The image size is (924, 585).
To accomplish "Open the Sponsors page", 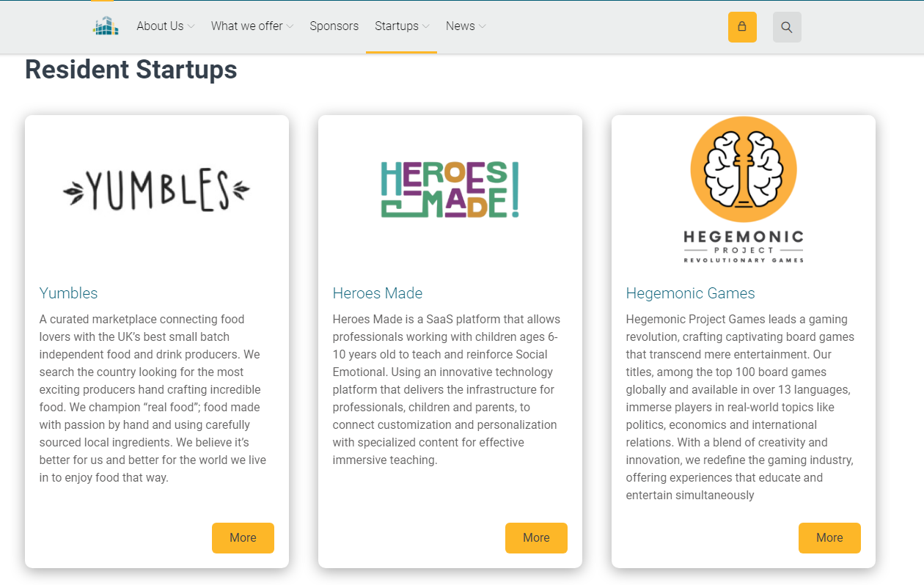I will click(x=334, y=26).
